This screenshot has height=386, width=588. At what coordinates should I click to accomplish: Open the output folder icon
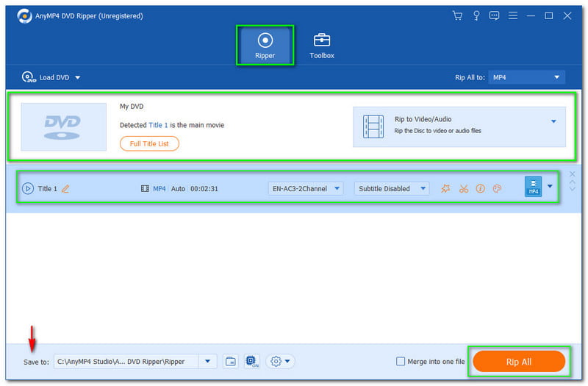click(231, 361)
